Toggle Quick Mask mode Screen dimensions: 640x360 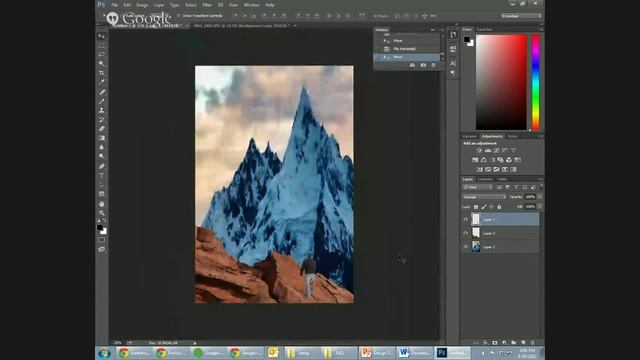pyautogui.click(x=102, y=240)
